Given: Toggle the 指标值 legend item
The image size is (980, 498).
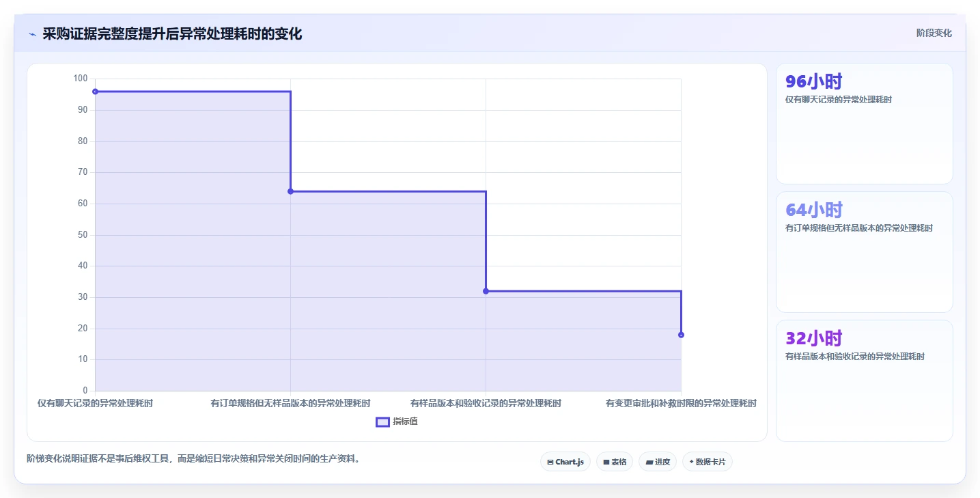Looking at the screenshot, I should pos(397,421).
